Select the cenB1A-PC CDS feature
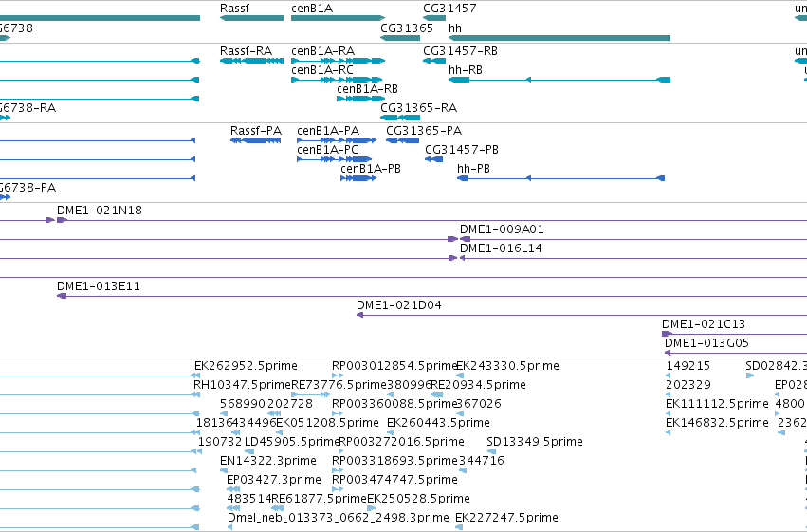Image resolution: width=807 pixels, height=532 pixels. [x=335, y=159]
